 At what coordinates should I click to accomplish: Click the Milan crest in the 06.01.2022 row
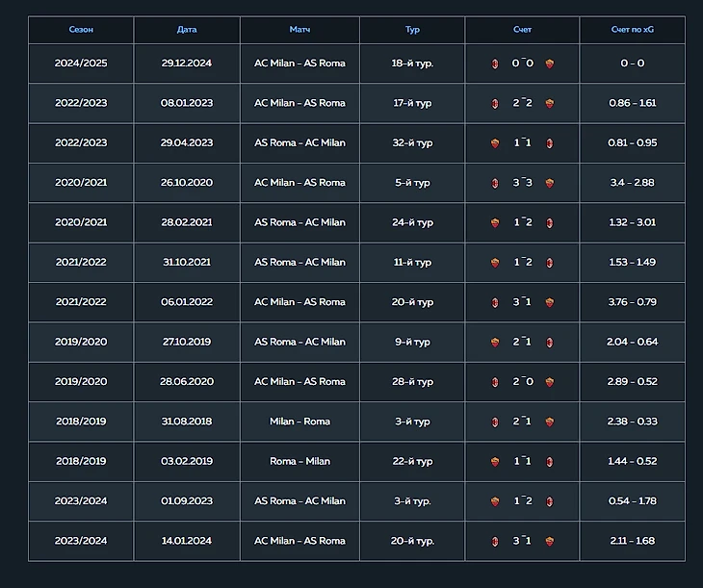[495, 302]
